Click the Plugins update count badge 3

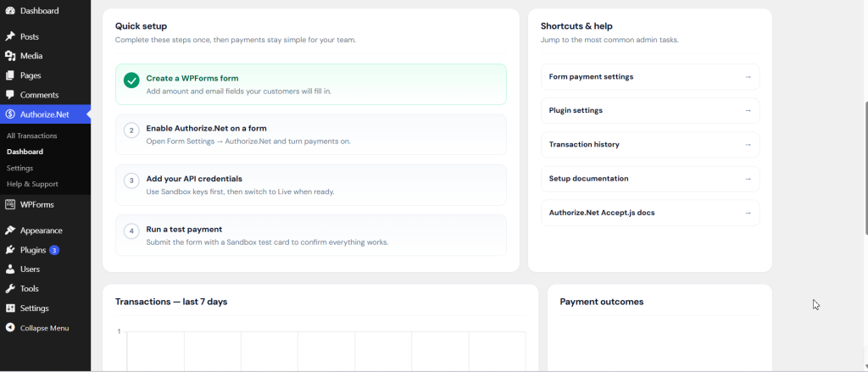point(53,250)
